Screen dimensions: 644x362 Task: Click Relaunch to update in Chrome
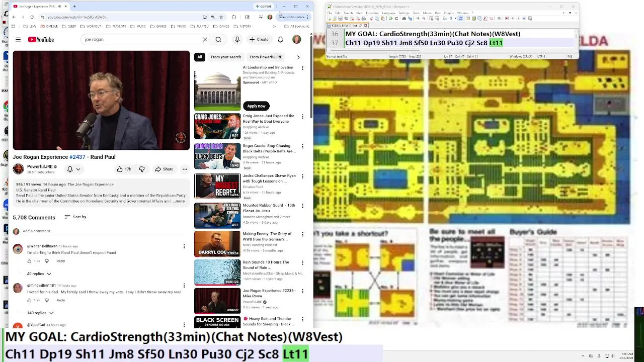coord(293,17)
